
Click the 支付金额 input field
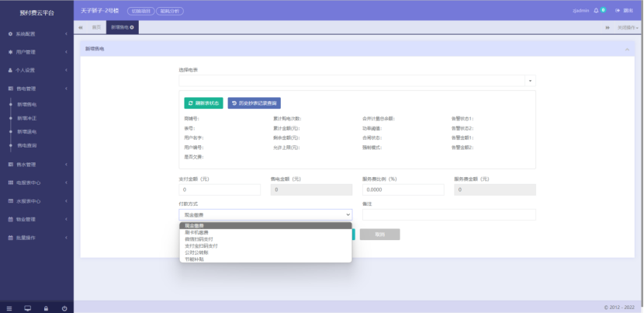[220, 190]
